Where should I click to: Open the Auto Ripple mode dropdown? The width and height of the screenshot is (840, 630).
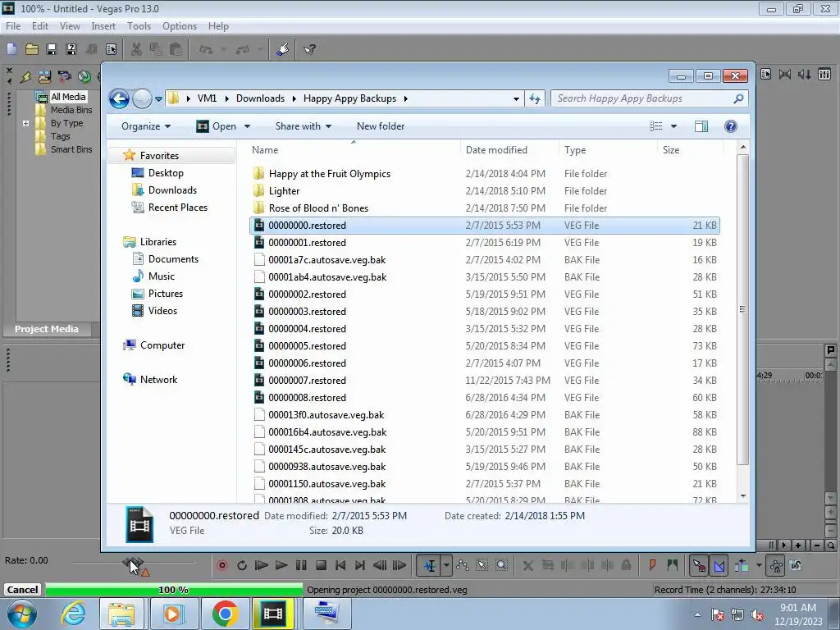tap(759, 565)
